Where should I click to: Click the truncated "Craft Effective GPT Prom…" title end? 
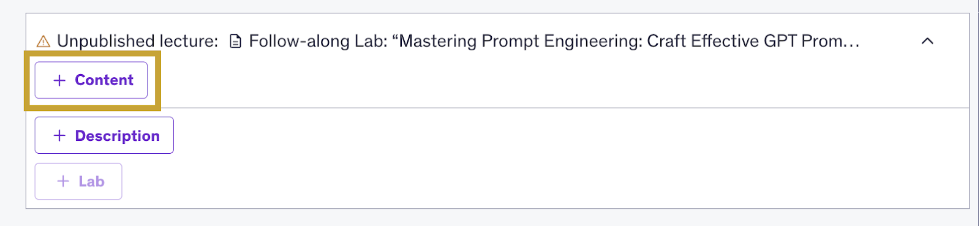(x=753, y=41)
